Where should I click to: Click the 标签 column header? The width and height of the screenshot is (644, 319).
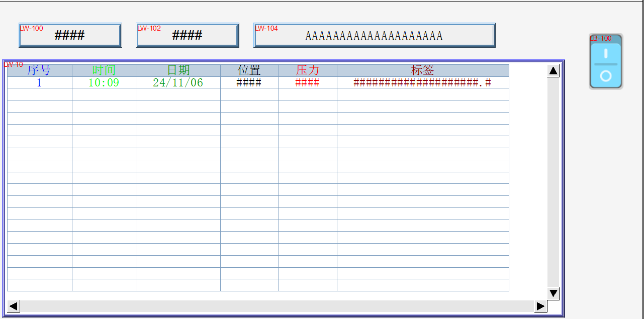(x=422, y=70)
